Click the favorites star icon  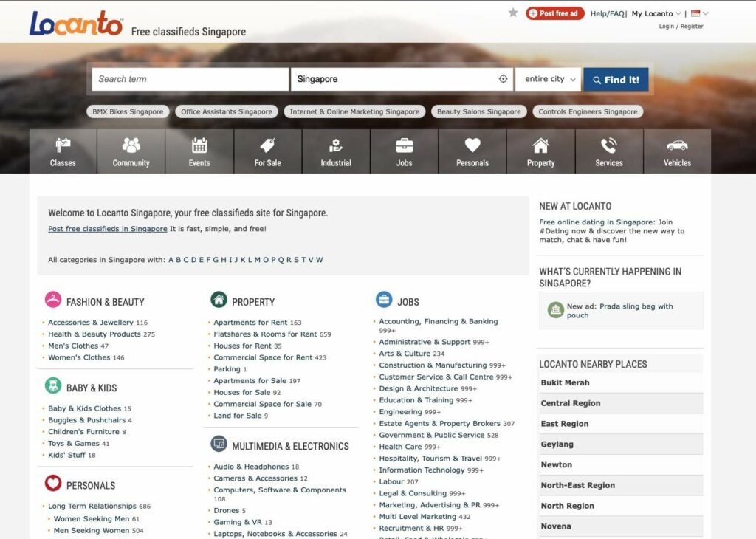coord(513,13)
